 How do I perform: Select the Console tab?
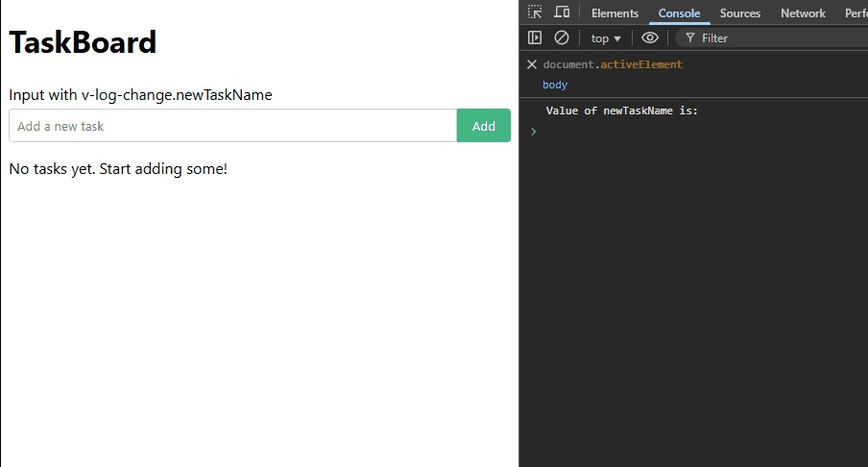[x=679, y=13]
